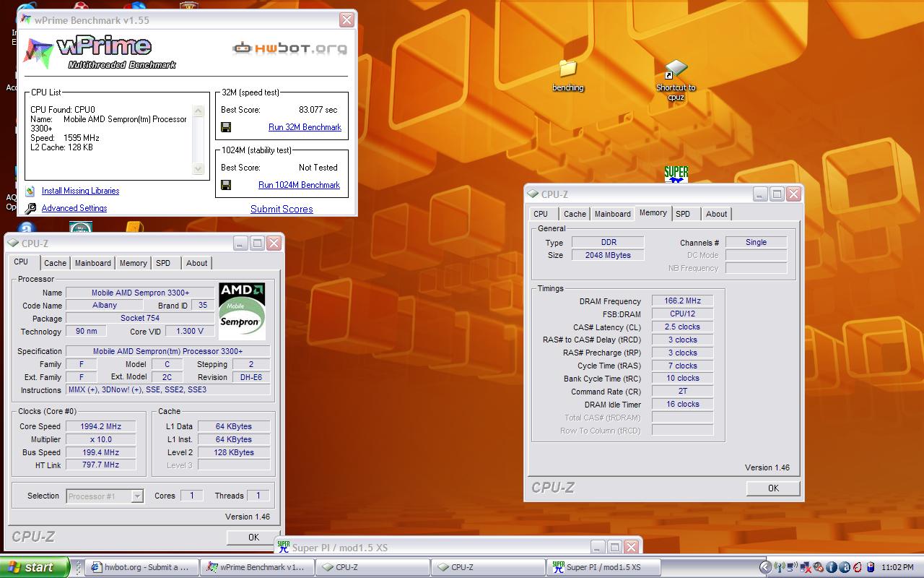Image resolution: width=924 pixels, height=578 pixels.
Task: Click the CAS# Latency value 2.5 clocks
Action: click(683, 327)
